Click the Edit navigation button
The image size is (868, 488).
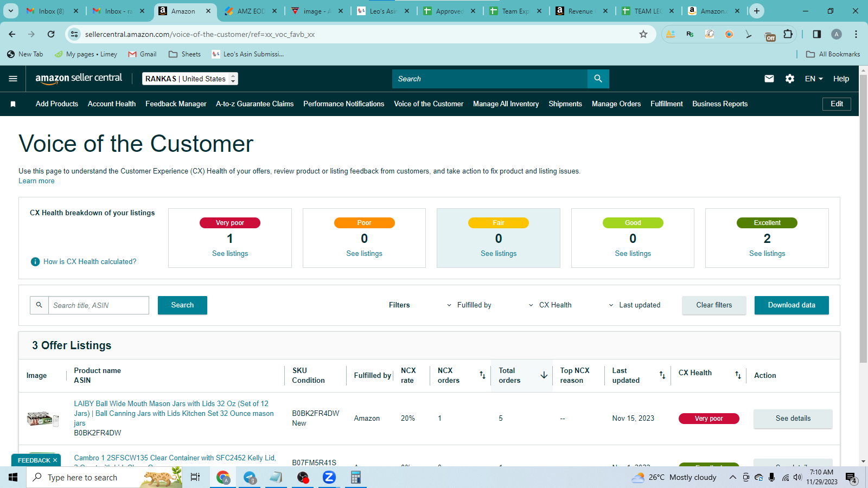click(837, 104)
